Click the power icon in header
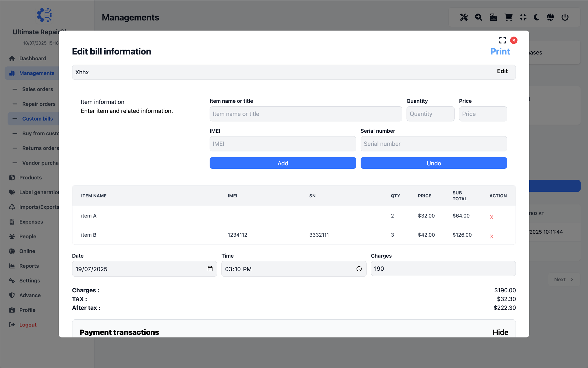588x368 pixels. 565,17
